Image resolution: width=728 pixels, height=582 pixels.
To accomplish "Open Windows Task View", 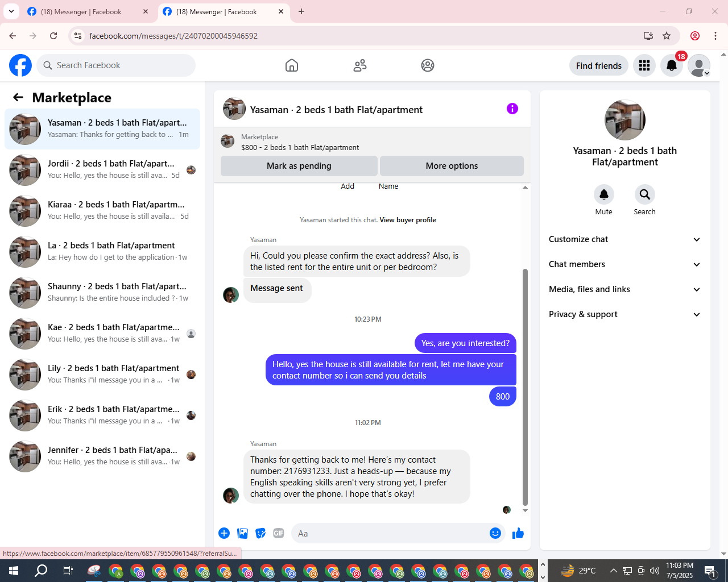I will [x=68, y=571].
